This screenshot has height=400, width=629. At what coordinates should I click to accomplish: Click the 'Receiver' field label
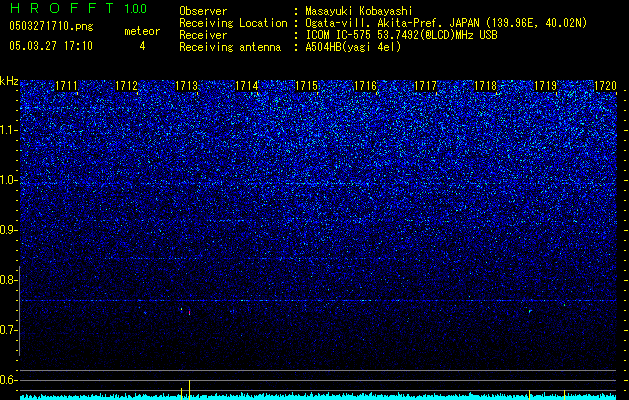(x=203, y=35)
